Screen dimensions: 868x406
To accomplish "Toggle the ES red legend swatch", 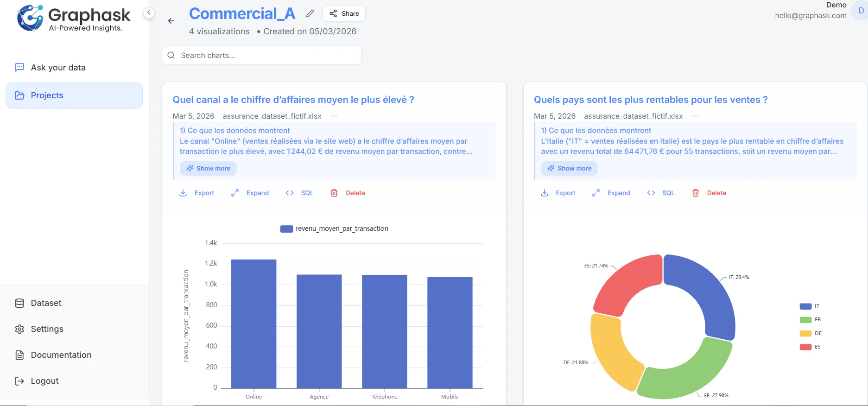I will tap(805, 347).
